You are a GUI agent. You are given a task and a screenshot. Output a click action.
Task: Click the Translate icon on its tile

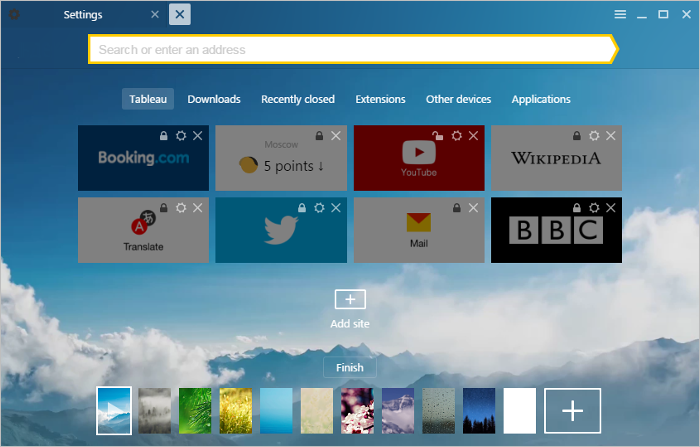(x=143, y=222)
